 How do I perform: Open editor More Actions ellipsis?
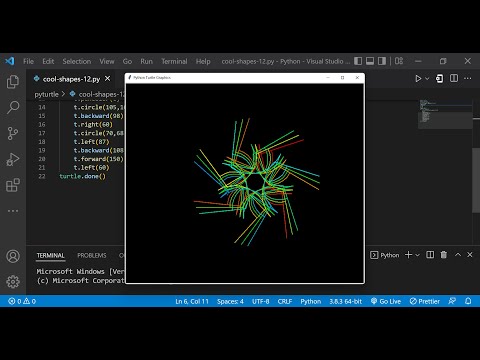click(x=468, y=78)
